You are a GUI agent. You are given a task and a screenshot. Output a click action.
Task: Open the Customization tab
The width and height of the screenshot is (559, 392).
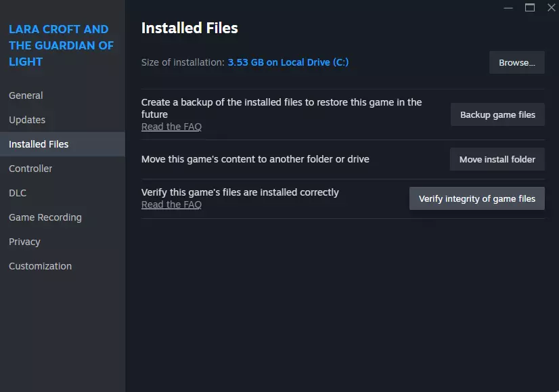[x=40, y=266]
